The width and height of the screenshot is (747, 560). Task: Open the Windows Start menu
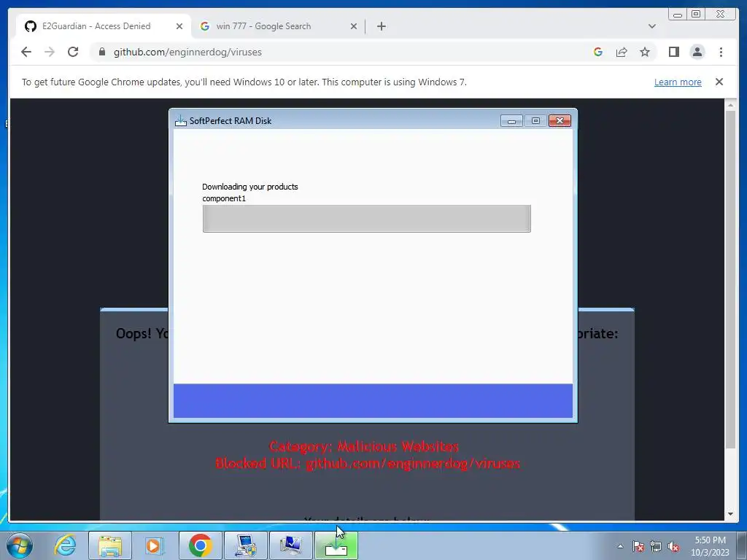pos(20,545)
